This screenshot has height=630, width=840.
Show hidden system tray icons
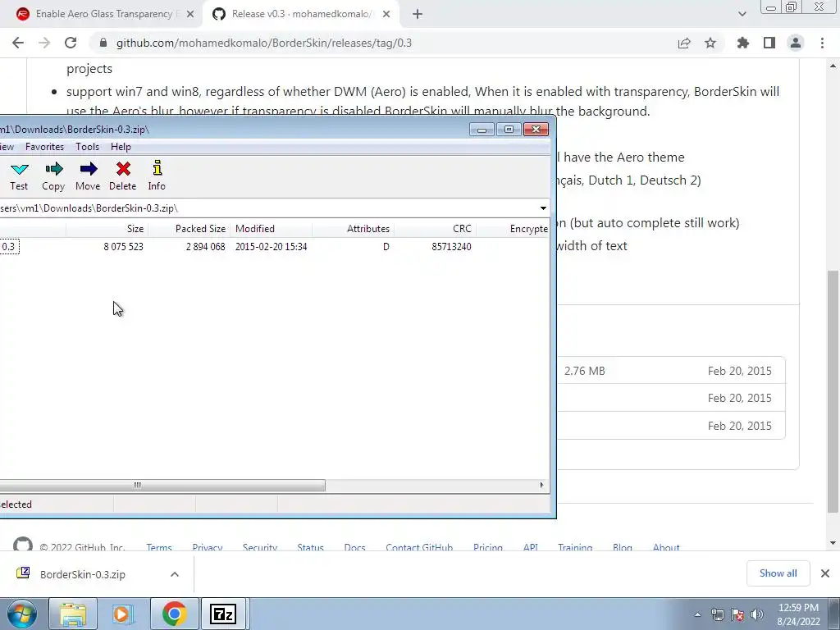[697, 614]
